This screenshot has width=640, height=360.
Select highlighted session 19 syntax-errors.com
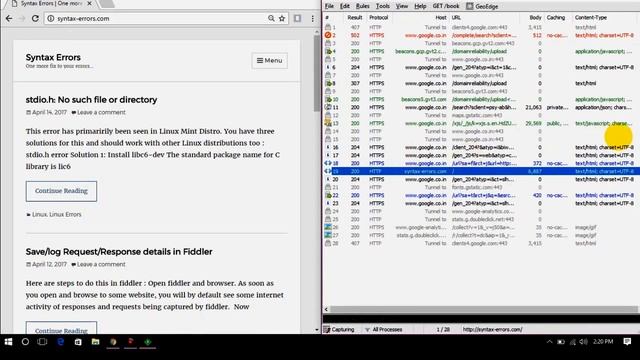(481, 171)
